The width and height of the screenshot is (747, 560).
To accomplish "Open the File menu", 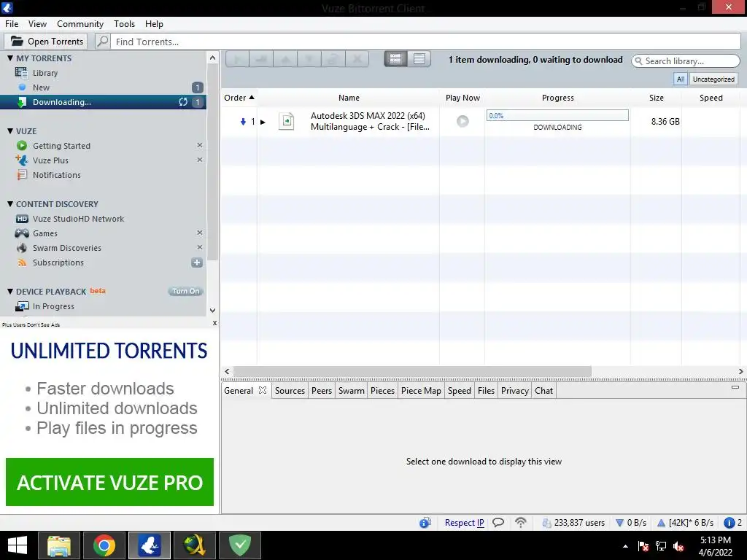I will click(x=12, y=24).
